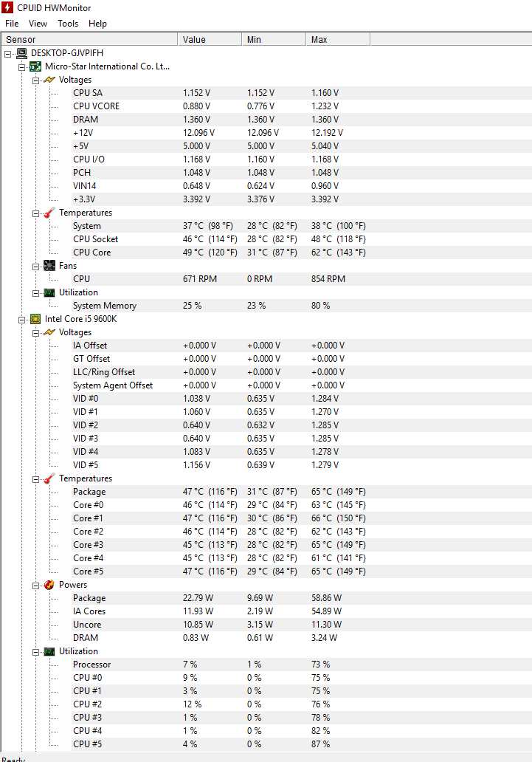The height and width of the screenshot is (762, 532).
Task: Click the CPUID HWMonitor title bar icon
Action: 7,8
